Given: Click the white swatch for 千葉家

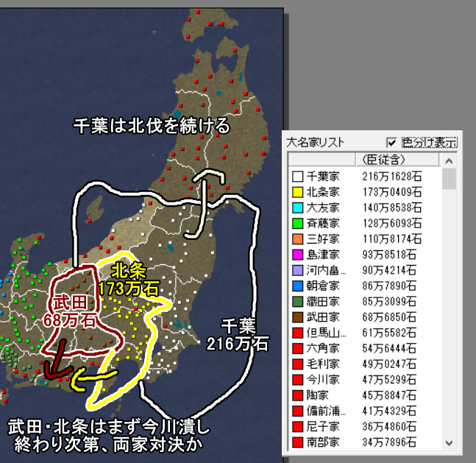Looking at the screenshot, I should coord(297,177).
